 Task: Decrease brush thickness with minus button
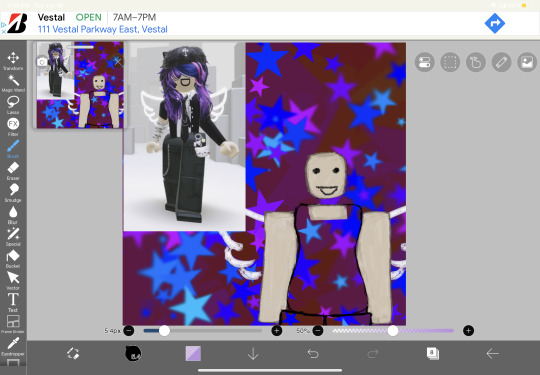pos(129,331)
